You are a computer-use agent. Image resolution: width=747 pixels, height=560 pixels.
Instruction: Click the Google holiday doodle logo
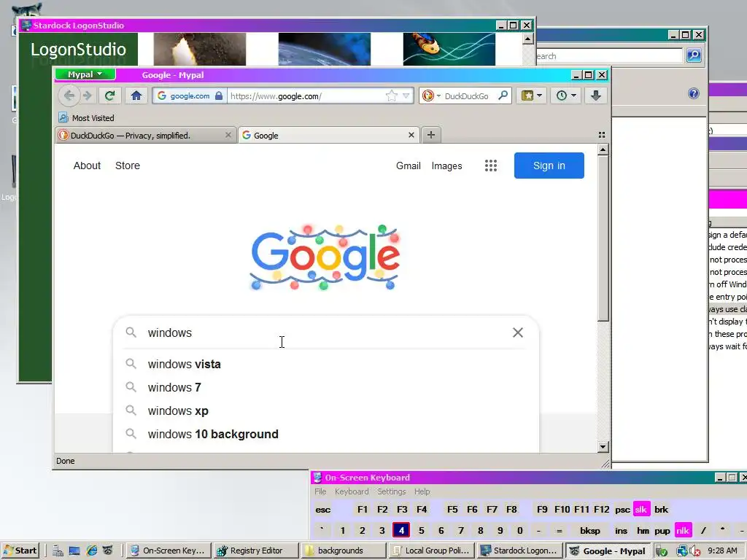[325, 257]
